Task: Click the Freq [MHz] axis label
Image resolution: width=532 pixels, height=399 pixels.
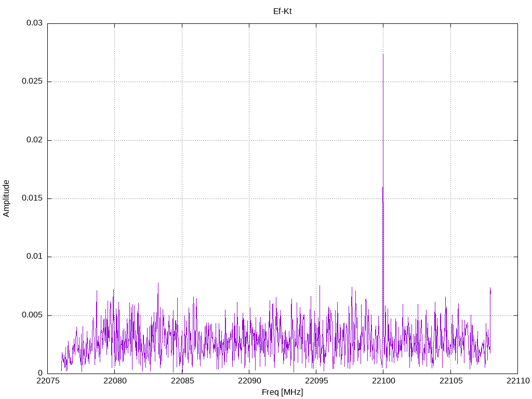Action: (282, 392)
